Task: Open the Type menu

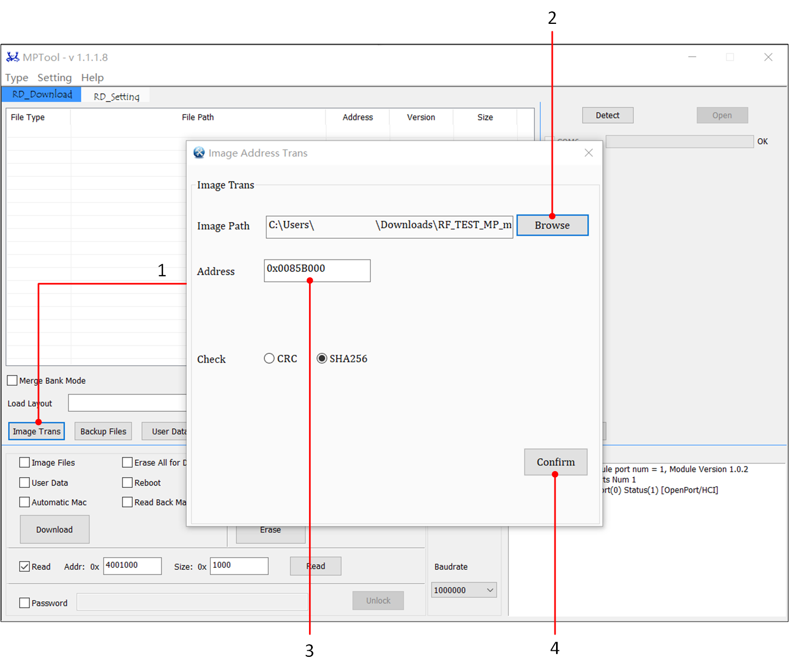Action: (x=16, y=78)
